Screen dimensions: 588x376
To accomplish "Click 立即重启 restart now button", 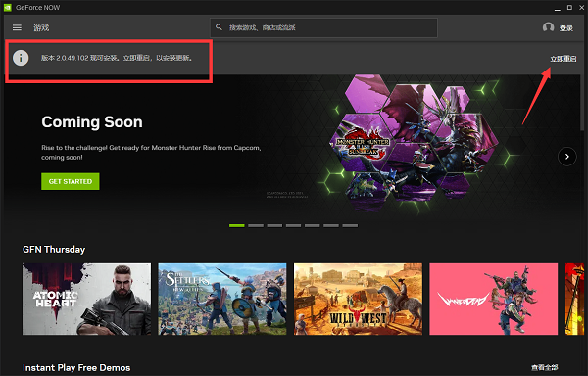I will coord(563,59).
